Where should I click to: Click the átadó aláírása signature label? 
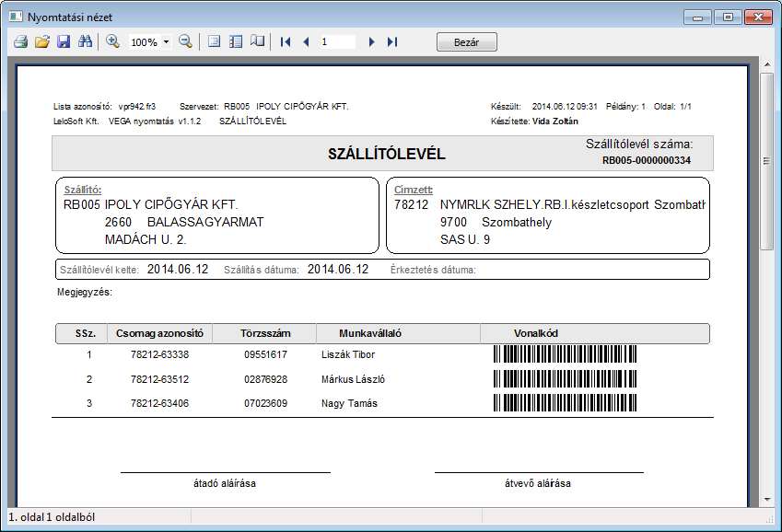pyautogui.click(x=225, y=483)
